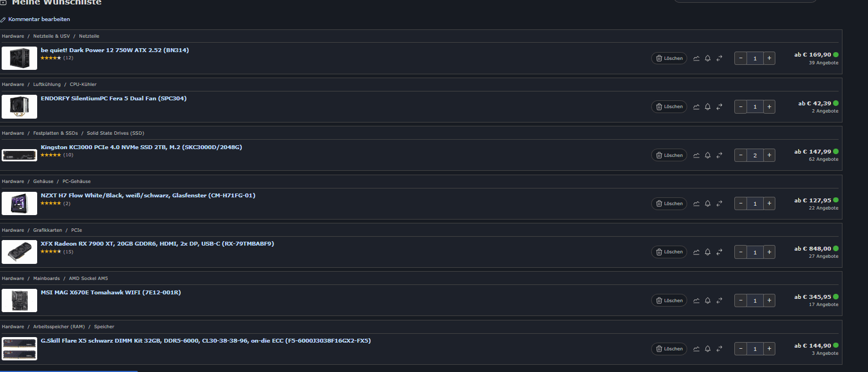Decrease quantity of Kingston KC3000 SSD
The width and height of the screenshot is (868, 372).
[741, 155]
